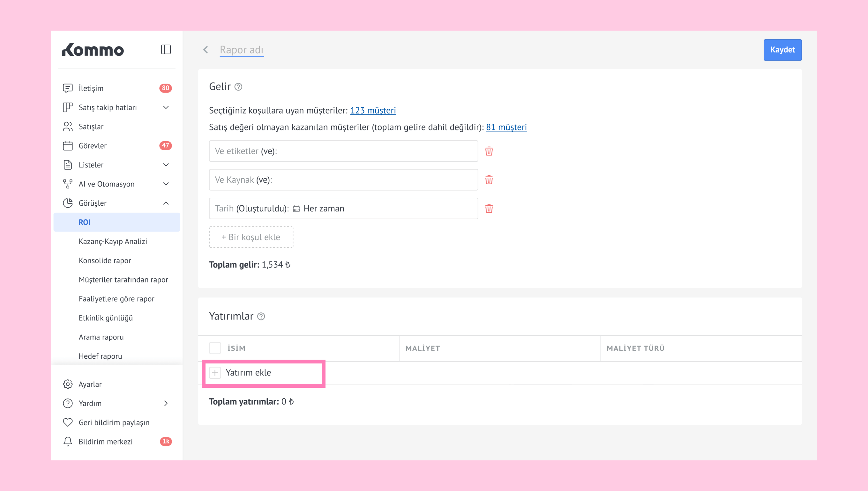Expand the Yardım submenu arrow
868x491 pixels.
[166, 403]
